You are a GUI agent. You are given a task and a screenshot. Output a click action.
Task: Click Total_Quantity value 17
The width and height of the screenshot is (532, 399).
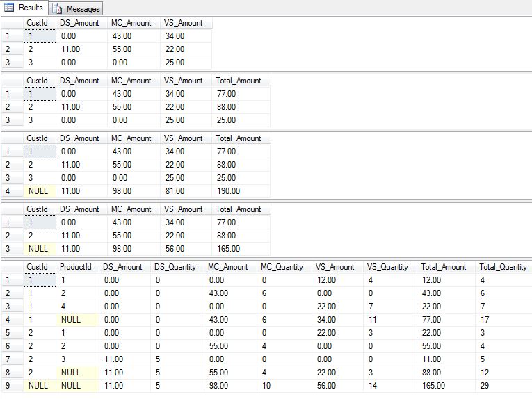click(503, 319)
